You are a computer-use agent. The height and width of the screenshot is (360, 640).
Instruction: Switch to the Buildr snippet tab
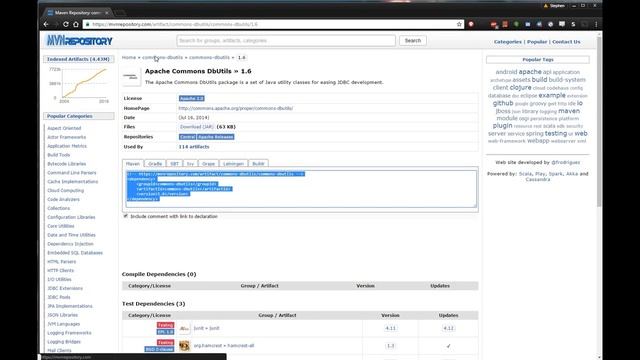pyautogui.click(x=258, y=164)
